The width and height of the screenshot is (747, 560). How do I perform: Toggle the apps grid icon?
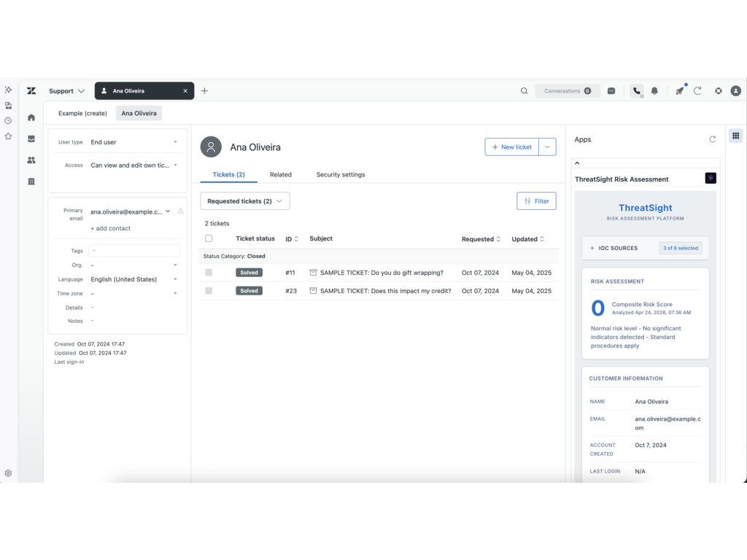(735, 136)
